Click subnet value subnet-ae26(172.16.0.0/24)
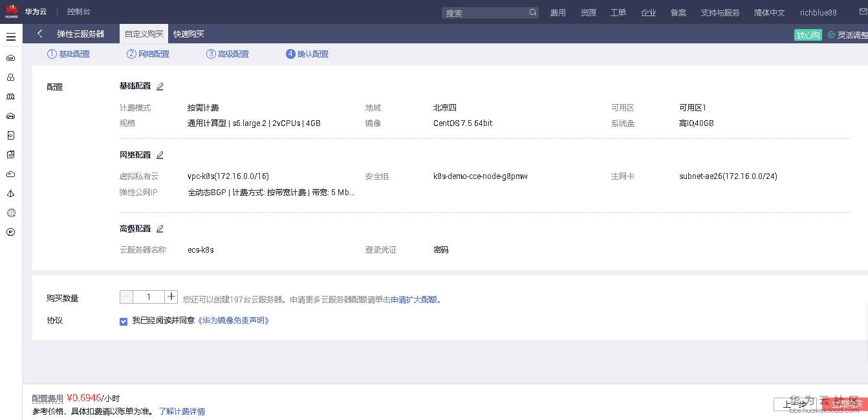 coord(728,176)
